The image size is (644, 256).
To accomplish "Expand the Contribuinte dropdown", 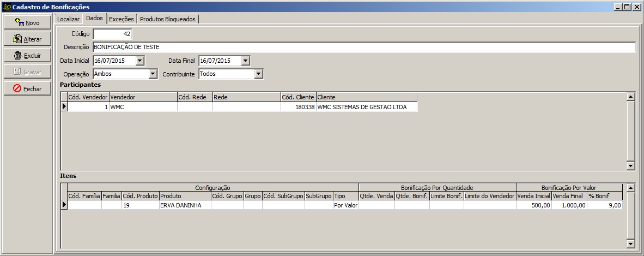I will (x=258, y=74).
